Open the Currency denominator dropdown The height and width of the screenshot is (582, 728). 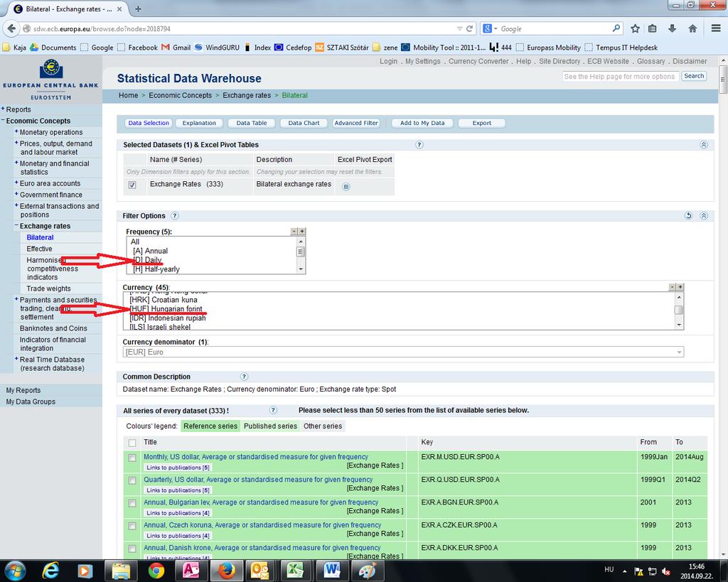403,352
